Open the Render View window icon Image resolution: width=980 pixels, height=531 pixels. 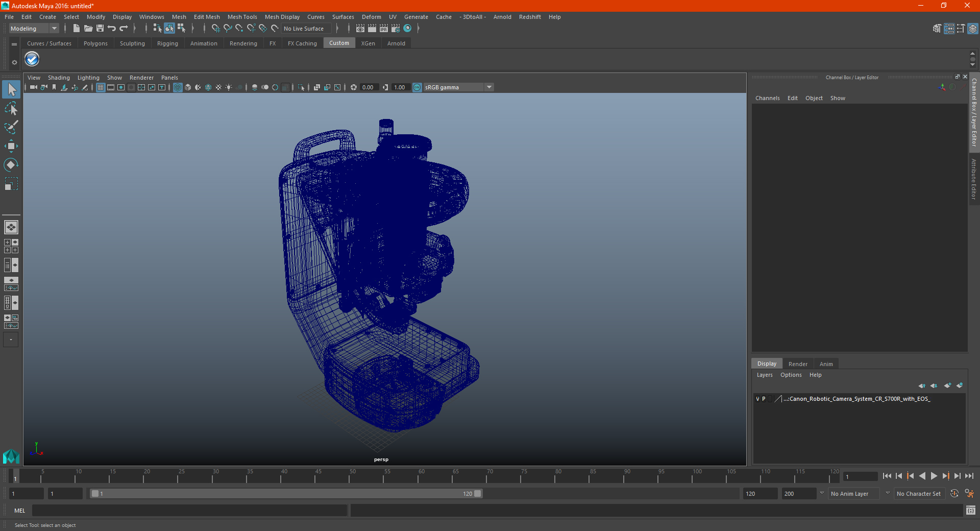pos(360,29)
